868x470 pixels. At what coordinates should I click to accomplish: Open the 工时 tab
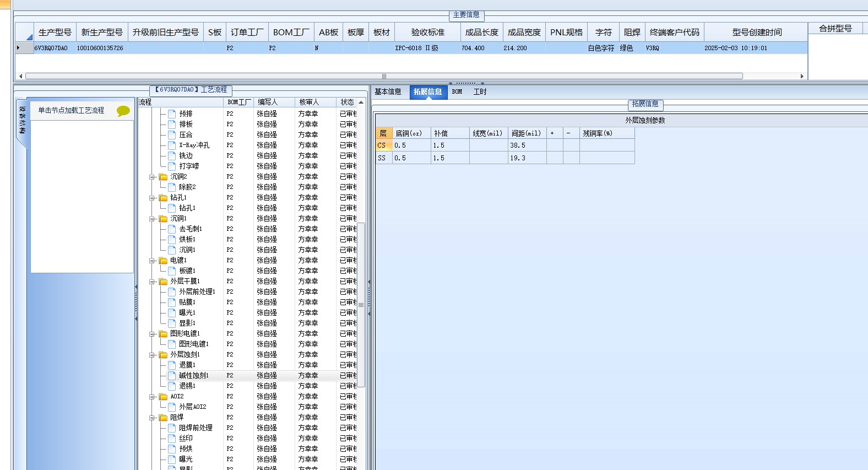point(480,92)
